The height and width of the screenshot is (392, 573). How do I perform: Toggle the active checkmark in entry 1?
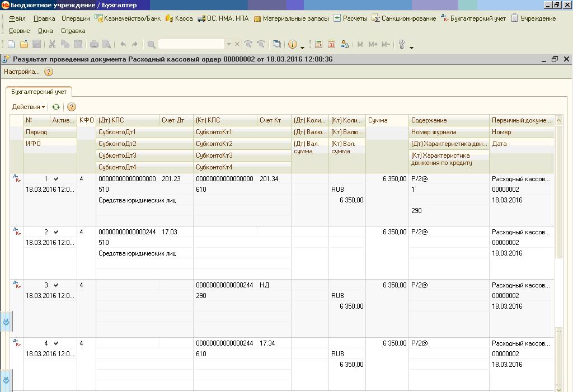57,179
